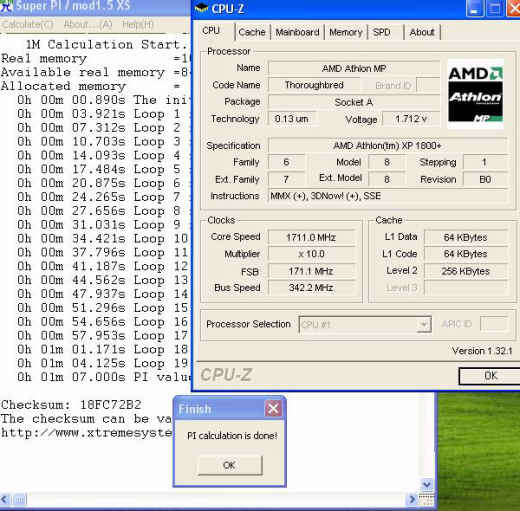Click the horizontal scrollbar thumb in Super PI
Image resolution: width=520 pixels, height=511 pixels.
click(19, 499)
